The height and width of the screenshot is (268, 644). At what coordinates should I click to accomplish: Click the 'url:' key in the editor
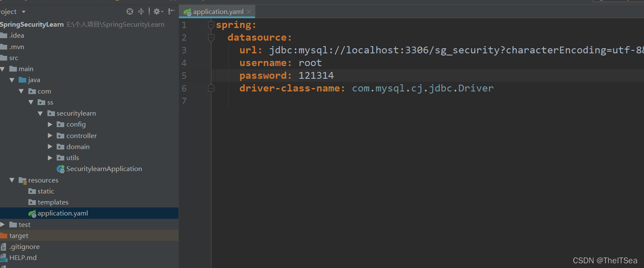[251, 50]
